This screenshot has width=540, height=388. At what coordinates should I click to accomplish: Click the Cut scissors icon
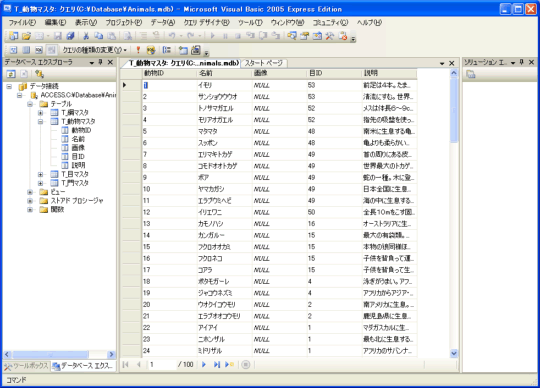pos(86,36)
